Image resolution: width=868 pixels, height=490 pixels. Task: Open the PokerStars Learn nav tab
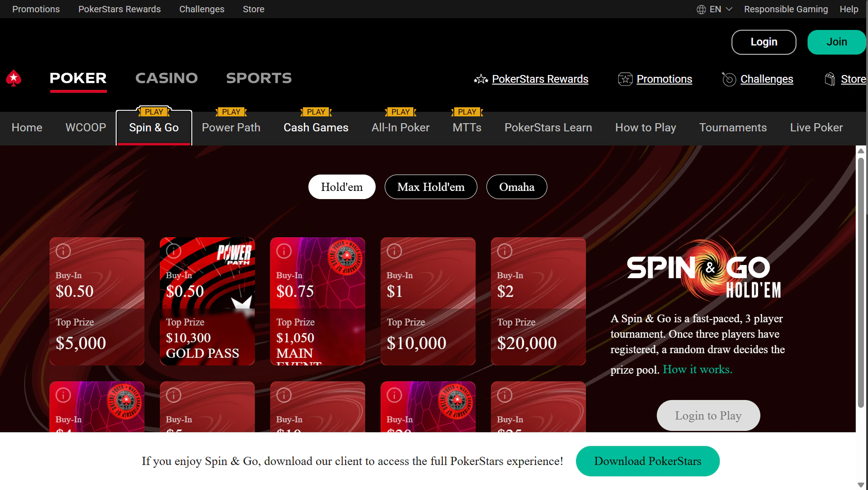548,128
